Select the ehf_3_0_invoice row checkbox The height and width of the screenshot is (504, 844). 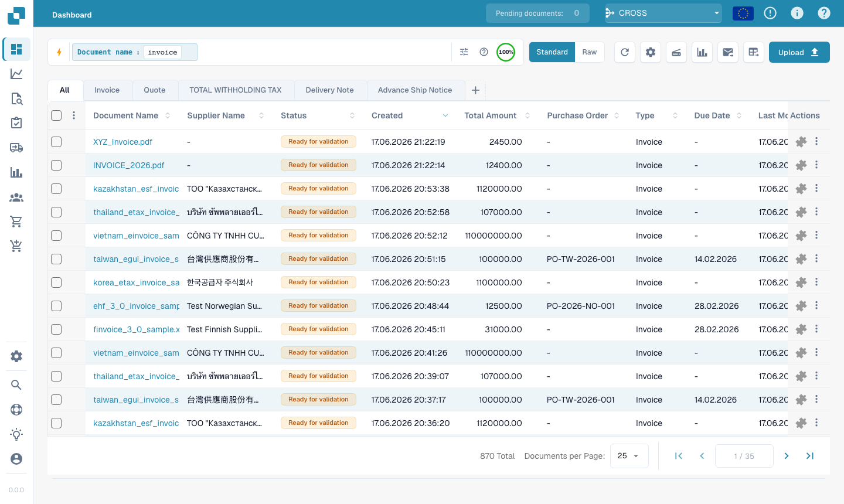click(x=56, y=306)
